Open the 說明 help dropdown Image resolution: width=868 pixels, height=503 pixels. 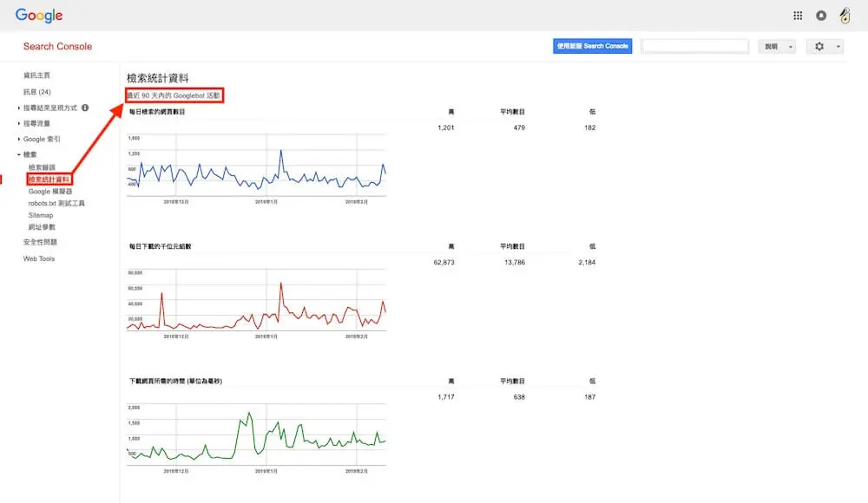pos(778,47)
